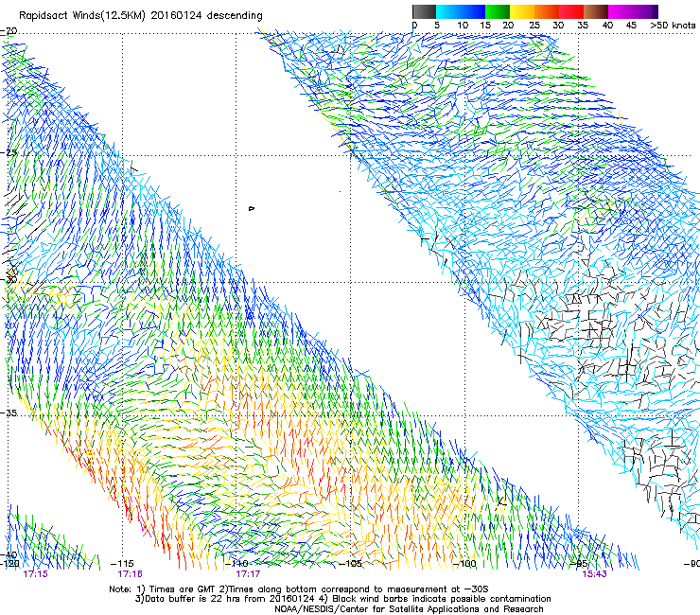Click the ">50 knots" legend label

(673, 26)
